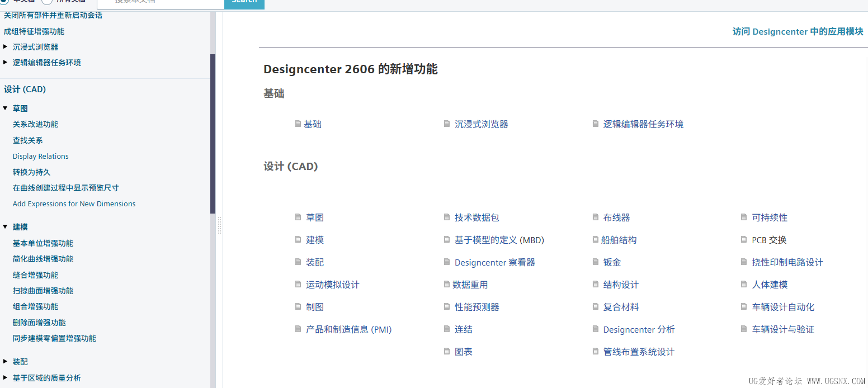Click document icon beside 车辆设计自动化 link
This screenshot has height=388, width=868.
(x=744, y=306)
